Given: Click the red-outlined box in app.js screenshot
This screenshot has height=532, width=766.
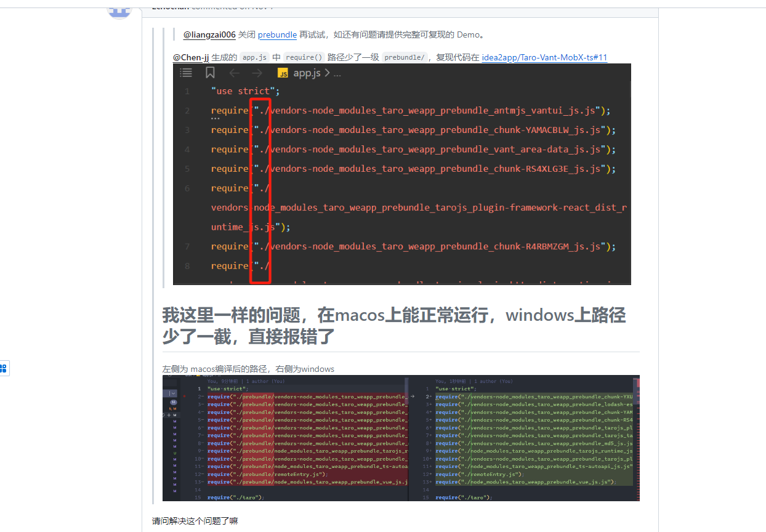Looking at the screenshot, I should (260, 190).
